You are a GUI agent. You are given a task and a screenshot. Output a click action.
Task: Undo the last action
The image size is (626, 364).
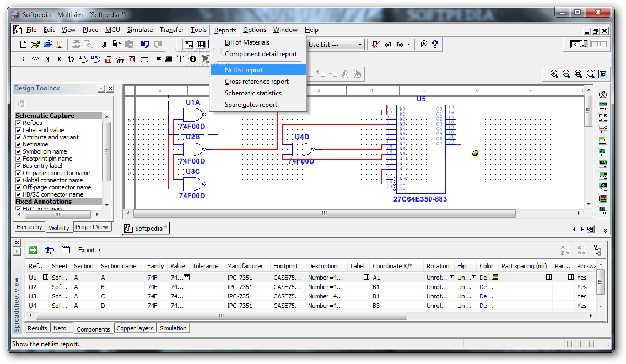tap(145, 44)
